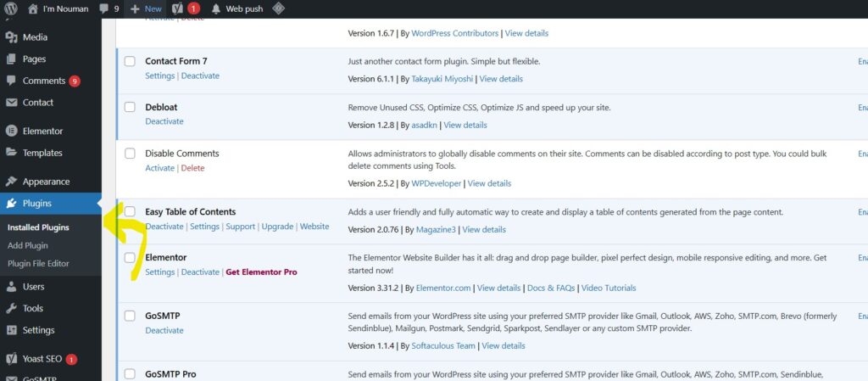Open Elementor Video Tutorials link

(x=609, y=288)
